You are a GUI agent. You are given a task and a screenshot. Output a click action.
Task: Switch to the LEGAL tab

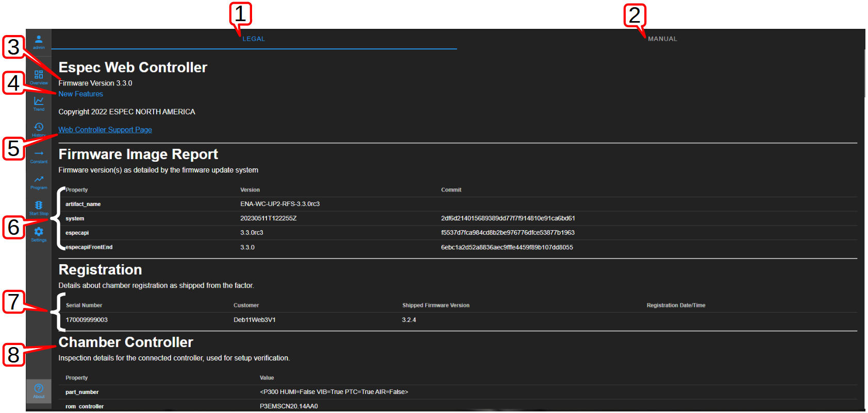point(254,39)
